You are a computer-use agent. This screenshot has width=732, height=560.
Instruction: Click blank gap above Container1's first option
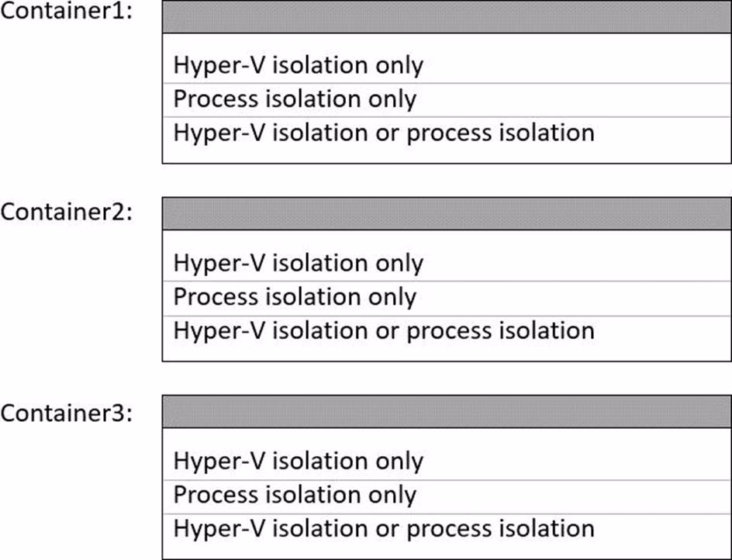click(446, 41)
